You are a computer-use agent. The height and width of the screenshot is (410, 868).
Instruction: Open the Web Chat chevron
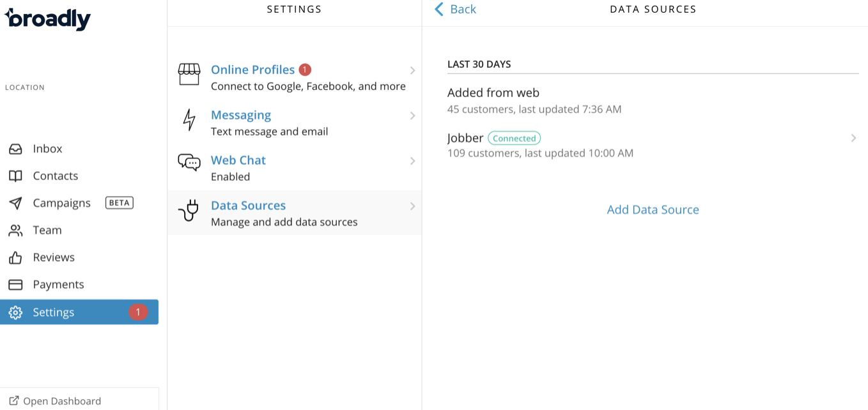[x=412, y=161]
